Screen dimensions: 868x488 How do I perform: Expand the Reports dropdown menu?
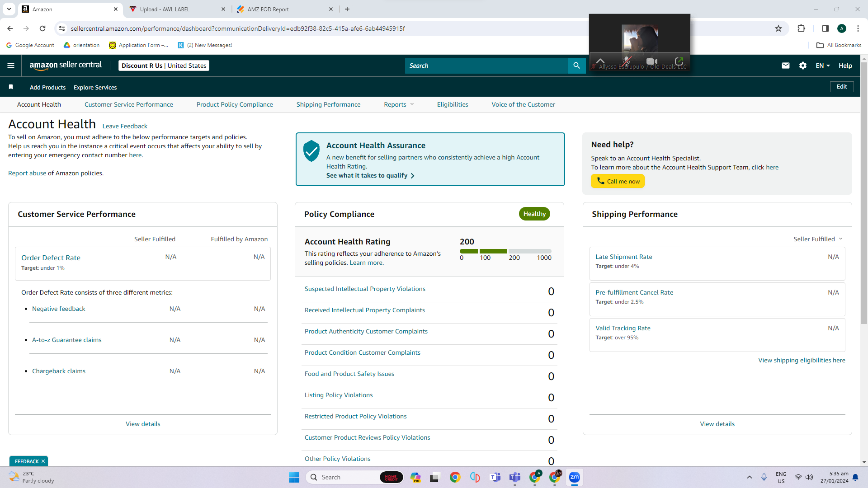(x=399, y=104)
